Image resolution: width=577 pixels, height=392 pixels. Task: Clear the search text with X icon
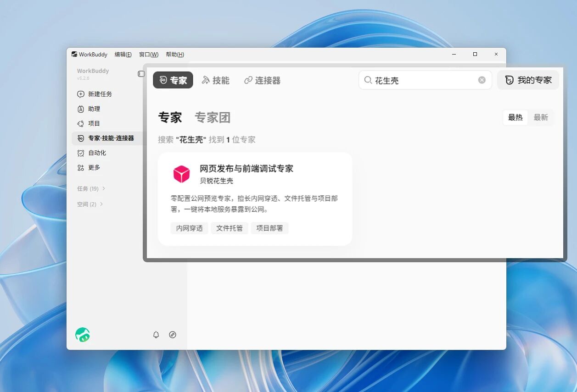(482, 80)
